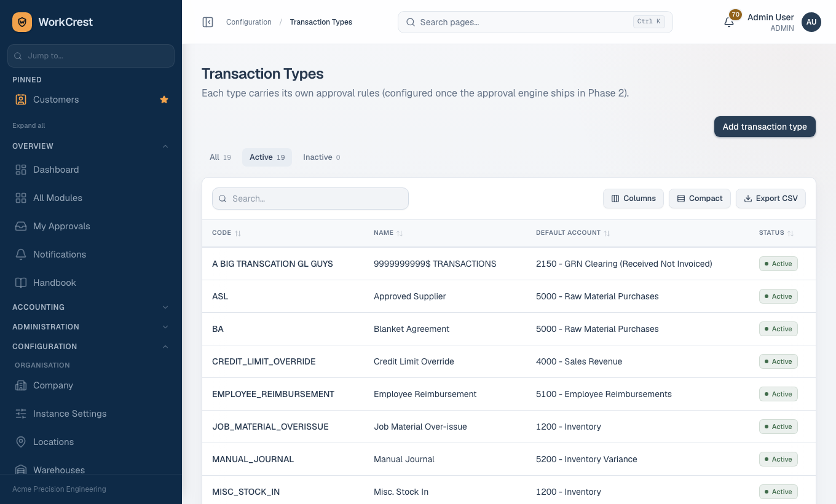
Task: Collapse the Overview section
Action: pos(91,146)
